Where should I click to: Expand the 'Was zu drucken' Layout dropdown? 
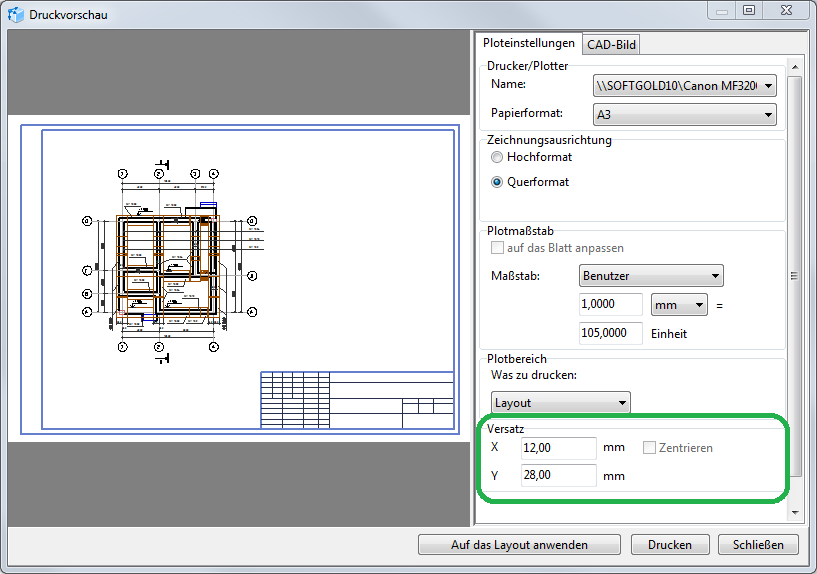pyautogui.click(x=560, y=403)
